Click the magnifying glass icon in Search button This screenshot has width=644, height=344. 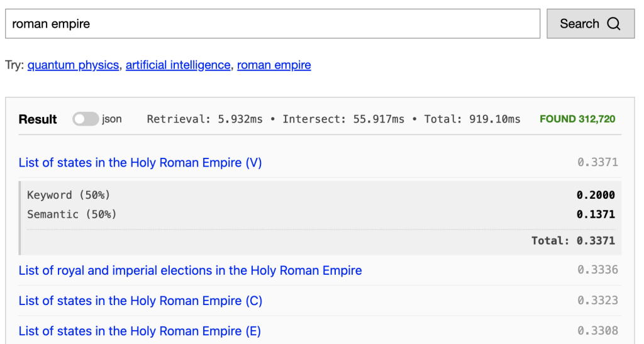point(613,24)
